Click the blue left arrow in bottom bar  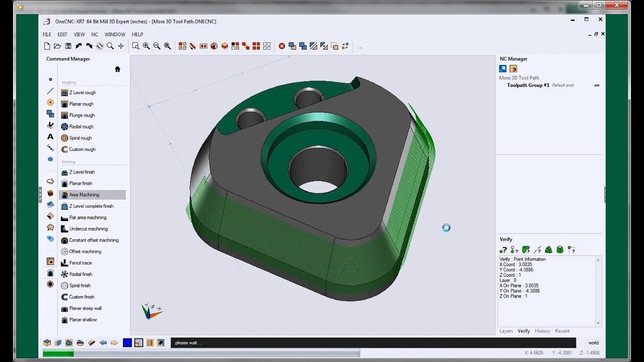103,343
